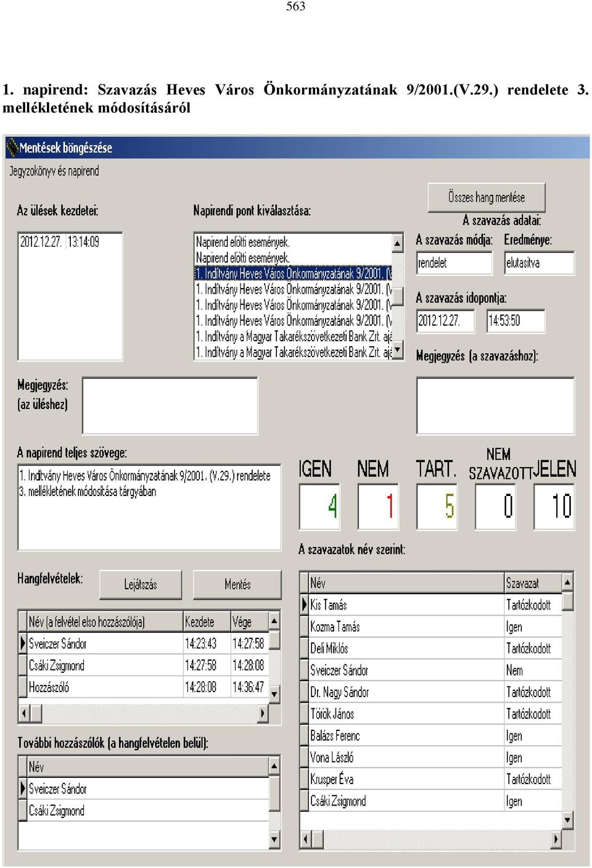Select Török János vote row
Image resolution: width=592 pixels, height=868 pixels.
point(435,714)
